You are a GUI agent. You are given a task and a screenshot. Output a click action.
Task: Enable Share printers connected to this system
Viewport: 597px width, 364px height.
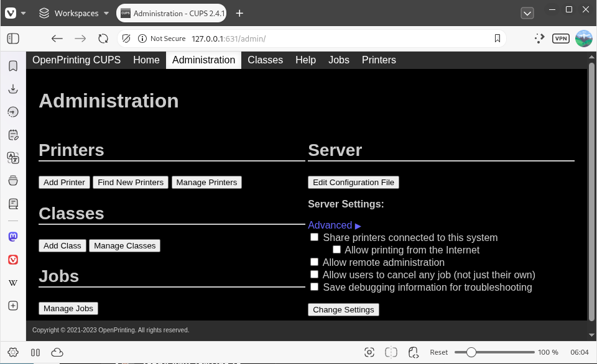pyautogui.click(x=314, y=237)
